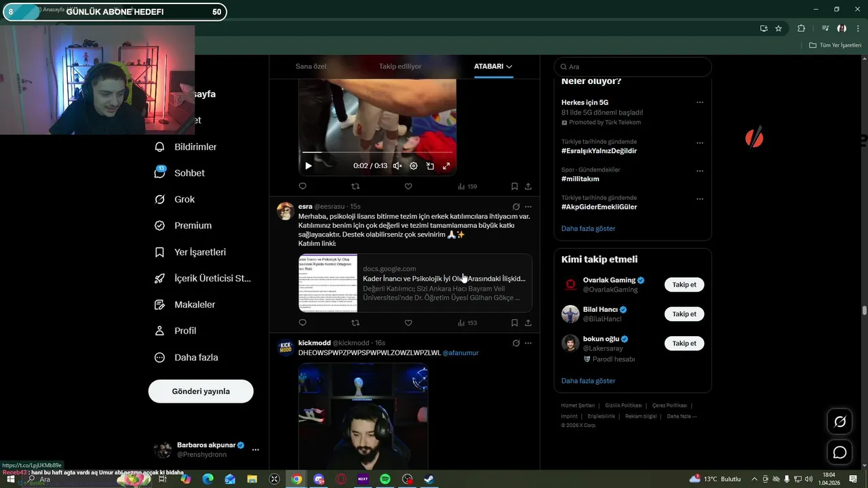Open Chrome extensions puzzle icon
This screenshot has width=868, height=488.
802,28
